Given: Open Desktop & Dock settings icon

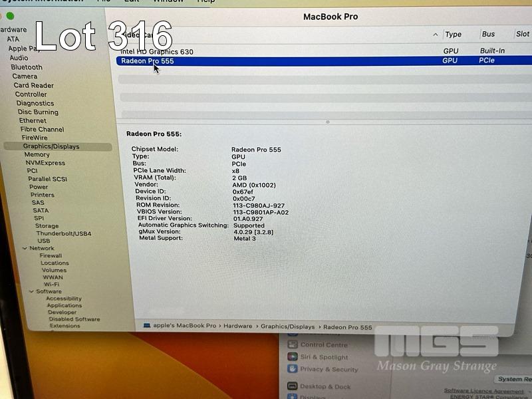Looking at the screenshot, I should pos(292,386).
